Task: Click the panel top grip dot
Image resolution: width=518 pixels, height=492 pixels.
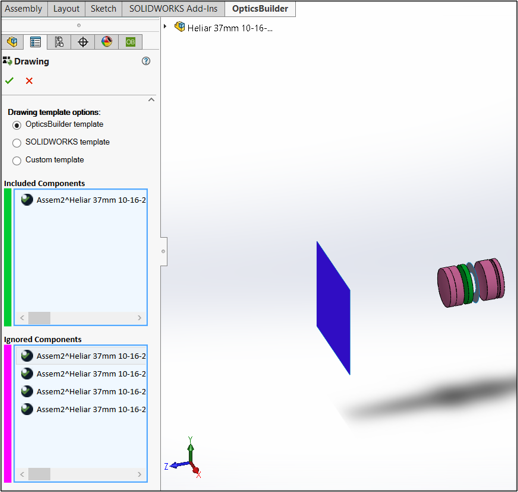Action: 79,25
